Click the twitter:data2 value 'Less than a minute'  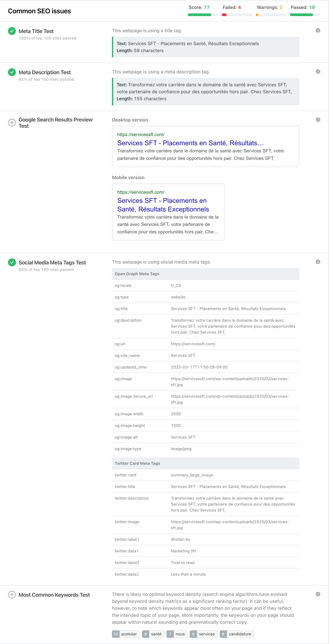(188, 574)
